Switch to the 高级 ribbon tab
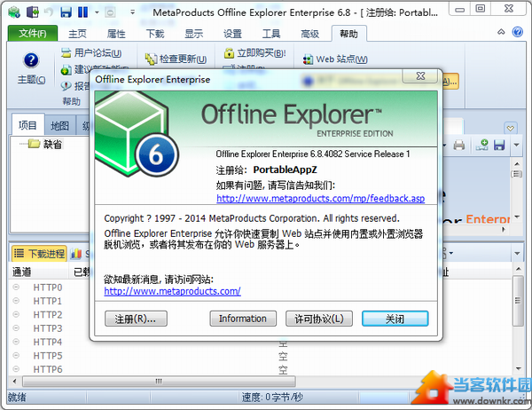 tap(309, 34)
